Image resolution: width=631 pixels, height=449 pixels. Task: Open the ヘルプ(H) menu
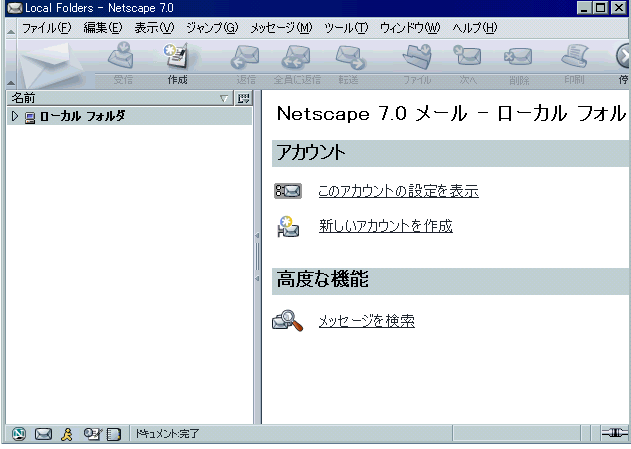[x=475, y=28]
